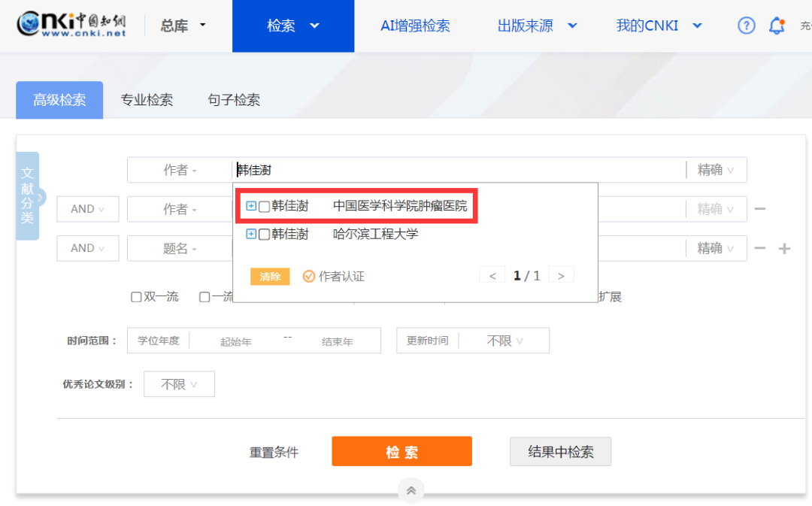Check 韩佳澍 哈尔滨工程大学 checkbox
The image size is (812, 506).
click(x=264, y=235)
